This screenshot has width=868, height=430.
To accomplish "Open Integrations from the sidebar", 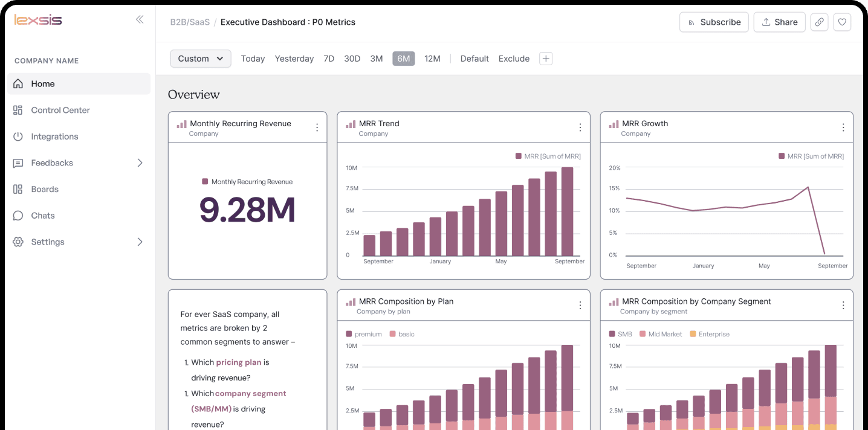I will coord(54,136).
